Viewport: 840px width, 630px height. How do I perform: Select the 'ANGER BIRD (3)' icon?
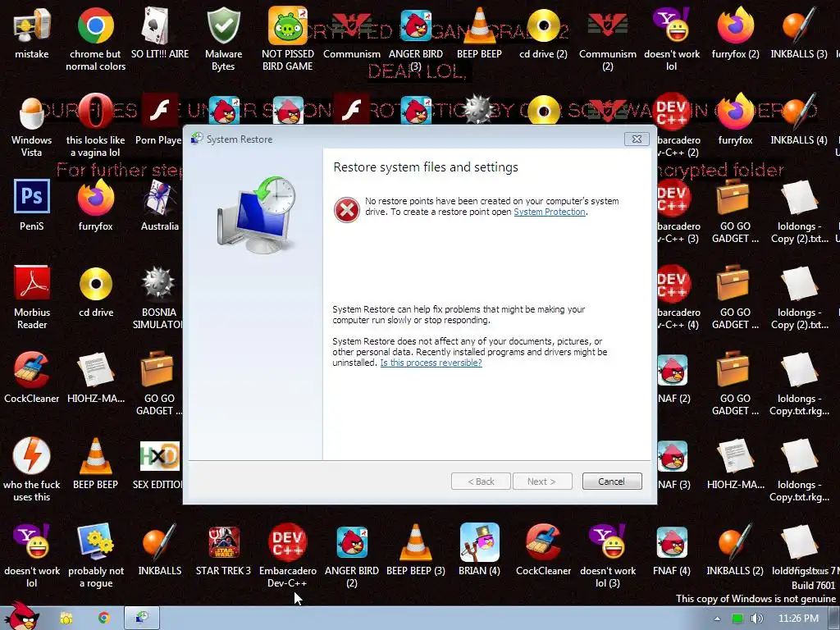[416, 39]
